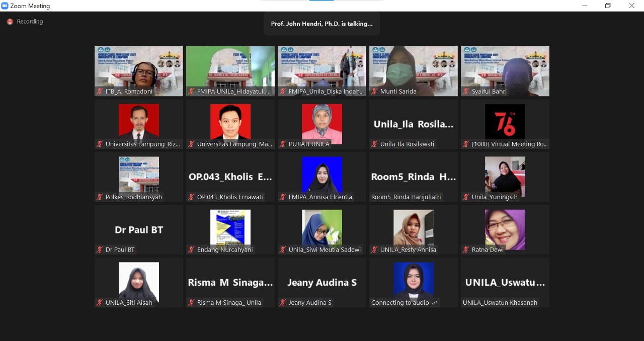
Task: Click muted microphone icon for Syaiful Bahri
Action: 466,92
